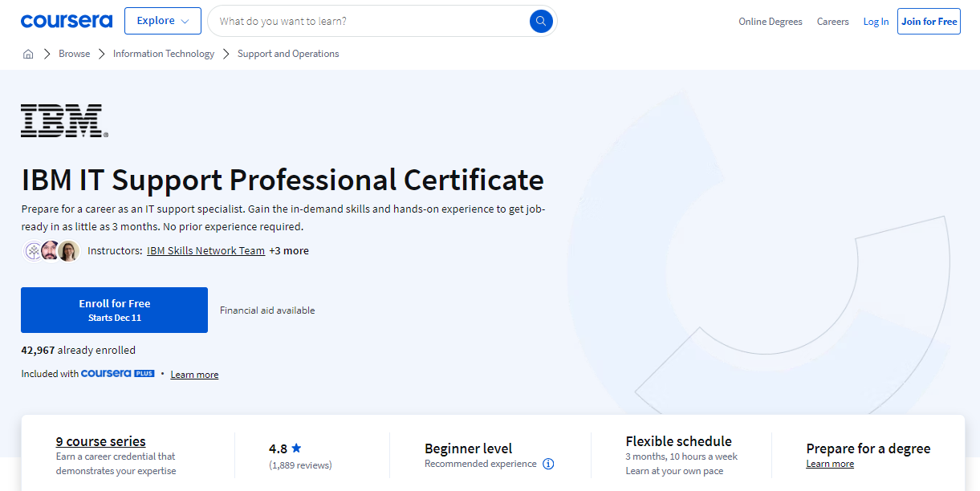
Task: Click '(1,889 reviews)' text
Action: (x=300, y=465)
